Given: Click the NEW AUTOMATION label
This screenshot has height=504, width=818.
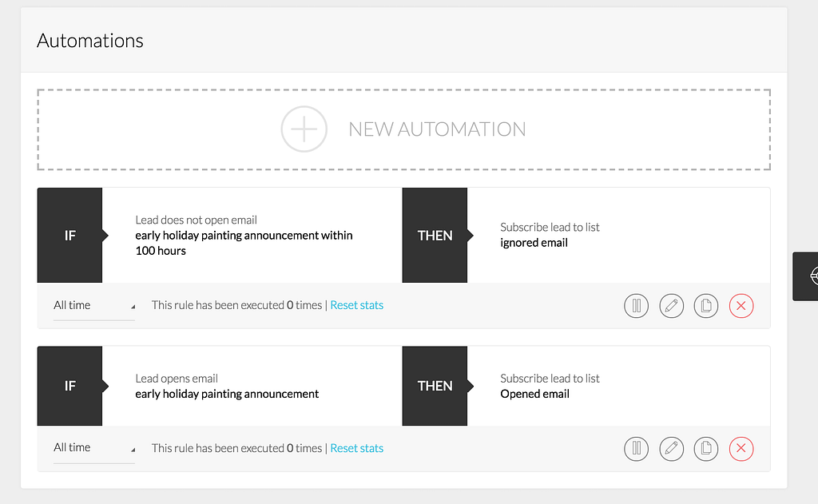Looking at the screenshot, I should coord(437,129).
